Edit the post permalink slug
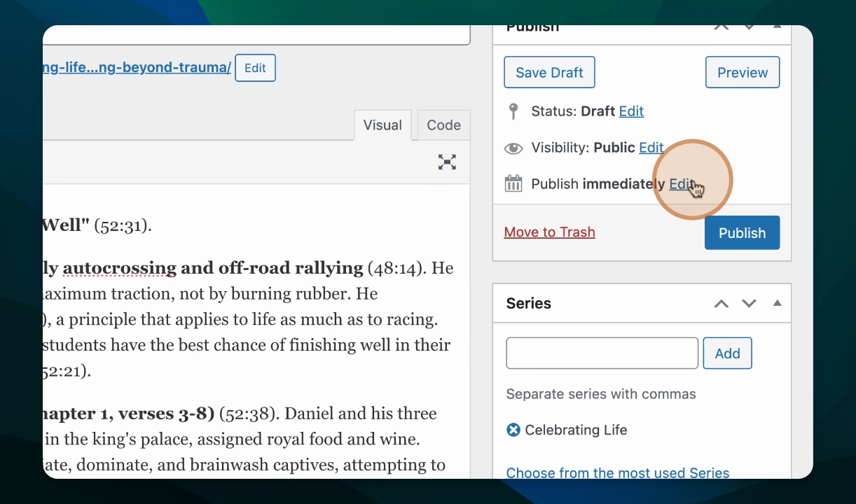Screen dimensions: 856x504 pos(255,68)
